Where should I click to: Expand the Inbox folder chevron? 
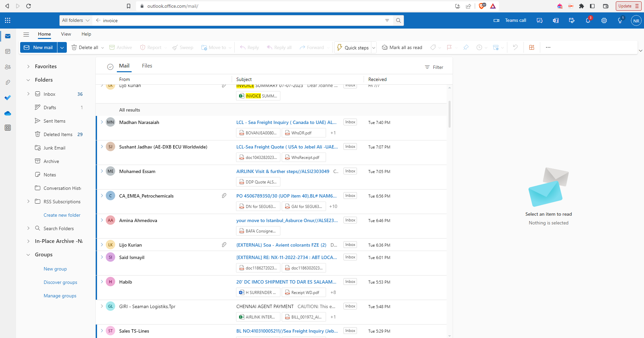pyautogui.click(x=28, y=94)
